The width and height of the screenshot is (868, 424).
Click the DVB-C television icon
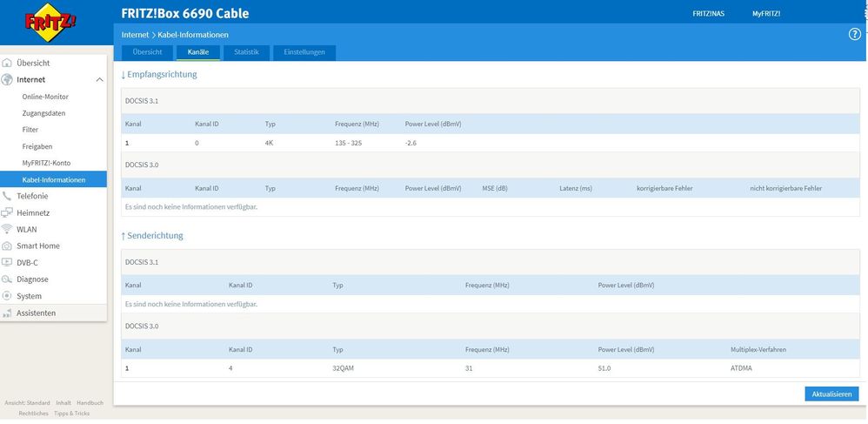pyautogui.click(x=7, y=263)
